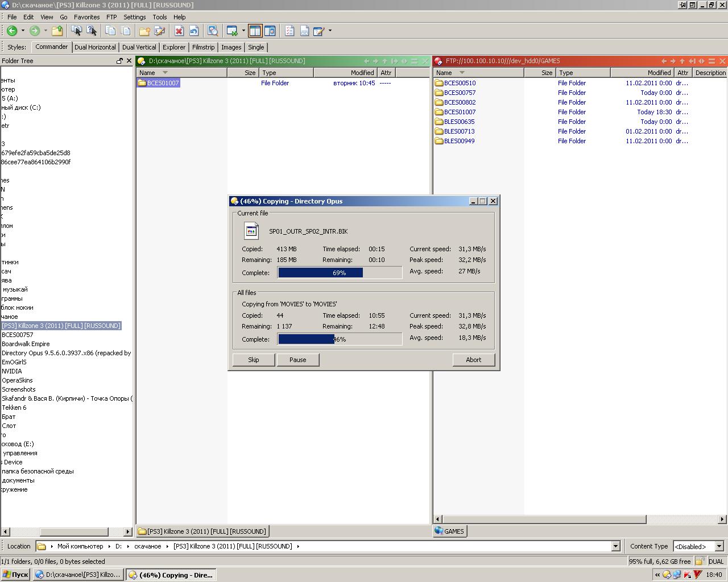728x582 pixels.
Task: Open the Content Type dropdown
Action: click(719, 546)
